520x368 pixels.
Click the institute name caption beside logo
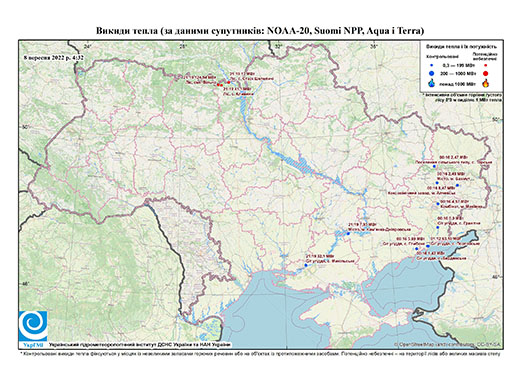140,344
